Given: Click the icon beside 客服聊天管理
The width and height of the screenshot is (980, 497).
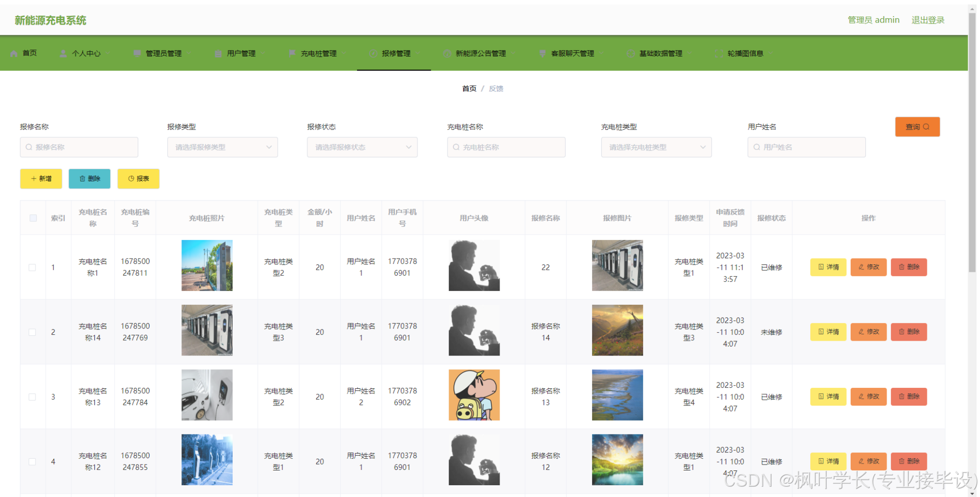Looking at the screenshot, I should click(542, 53).
